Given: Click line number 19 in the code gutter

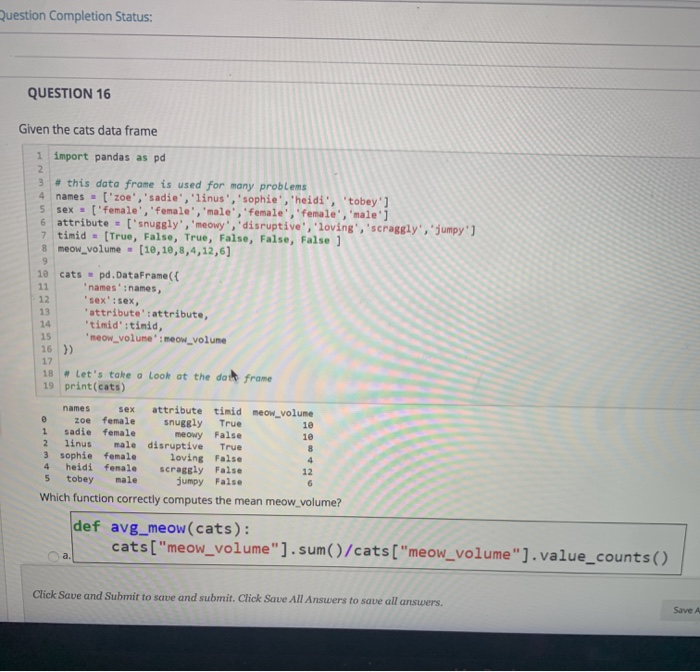Looking at the screenshot, I should click(48, 385).
